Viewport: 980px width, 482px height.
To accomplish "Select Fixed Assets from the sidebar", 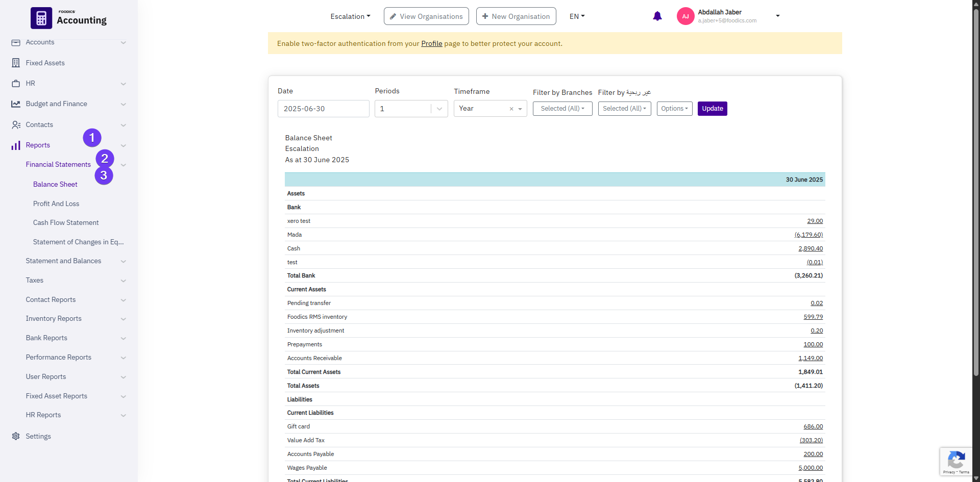I will [45, 63].
